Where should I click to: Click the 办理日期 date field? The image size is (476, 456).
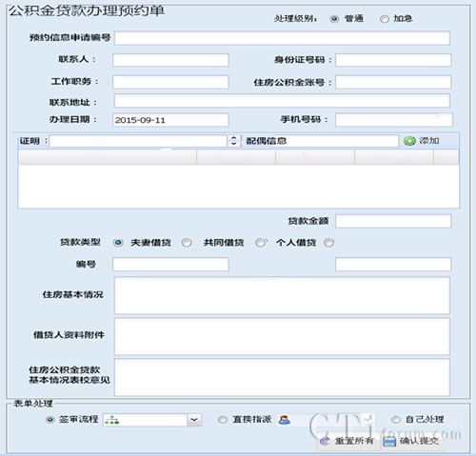point(170,120)
